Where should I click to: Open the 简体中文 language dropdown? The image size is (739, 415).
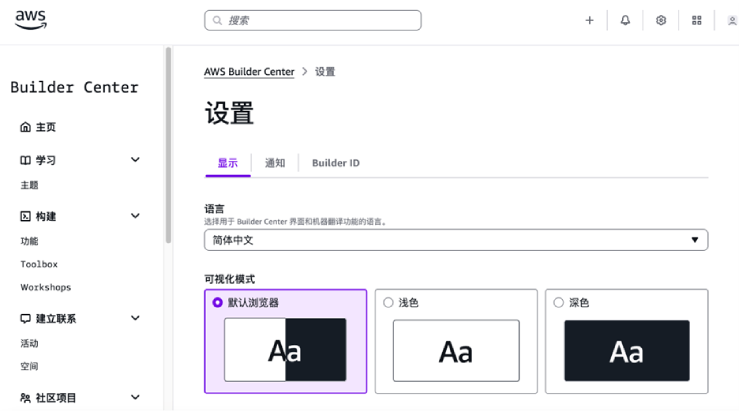tap(456, 240)
